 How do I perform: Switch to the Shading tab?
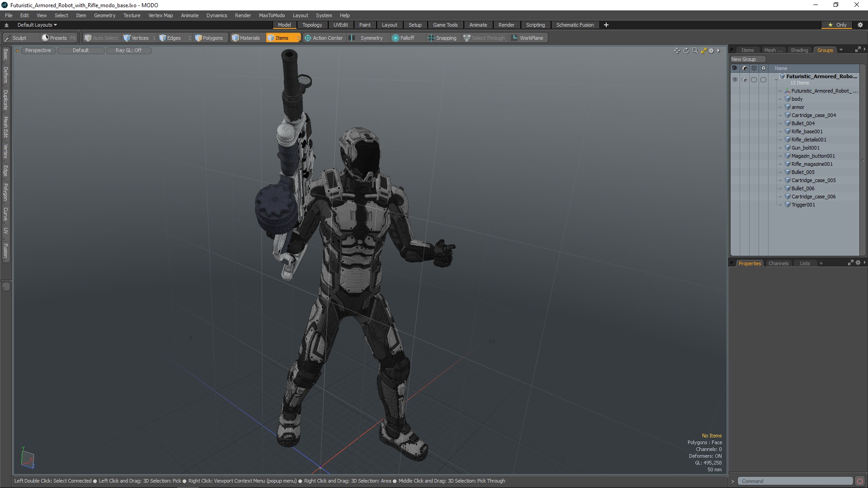[799, 50]
